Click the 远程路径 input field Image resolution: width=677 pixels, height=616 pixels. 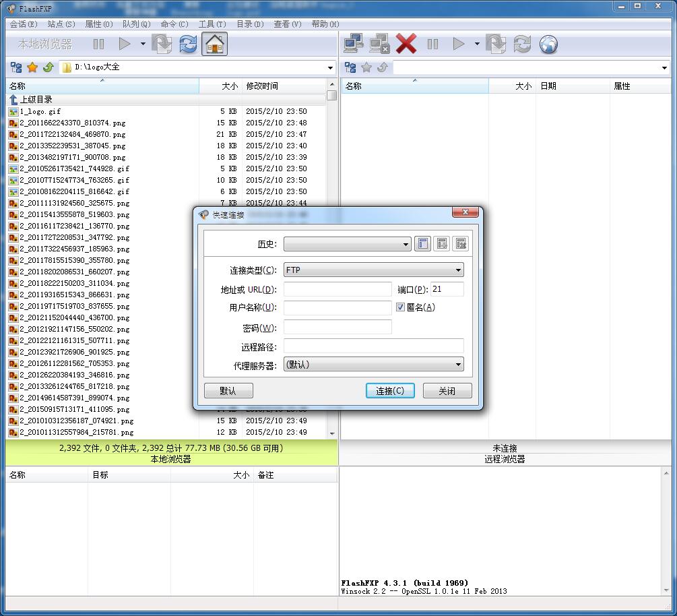click(x=374, y=346)
